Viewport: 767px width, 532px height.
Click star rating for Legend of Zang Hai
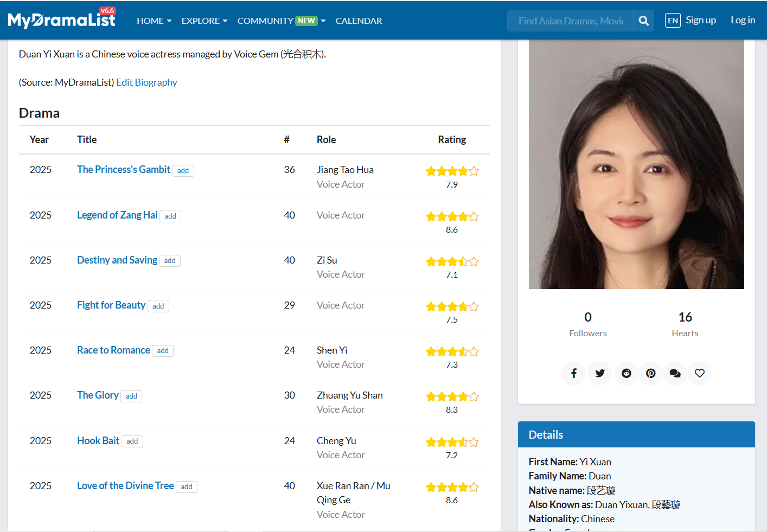[452, 217]
